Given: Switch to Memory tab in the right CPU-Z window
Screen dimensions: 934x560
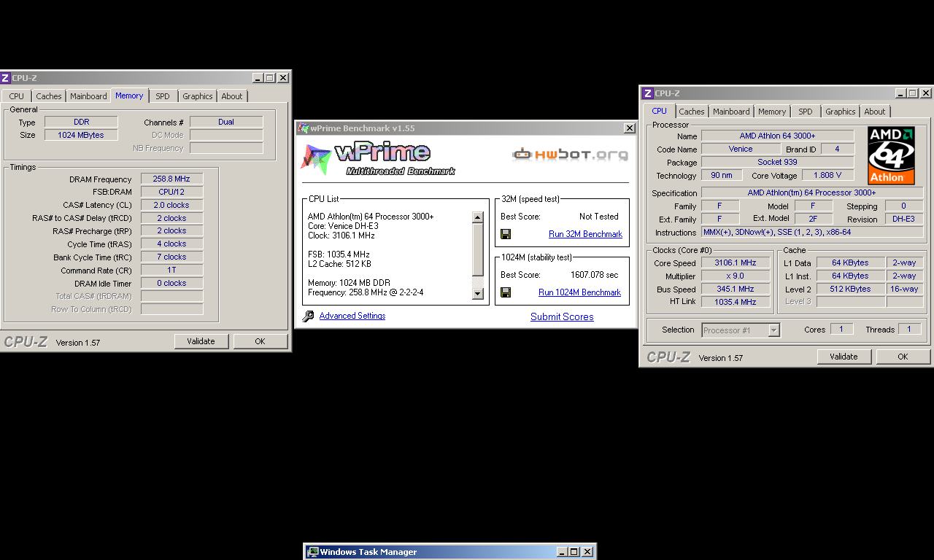Looking at the screenshot, I should 772,112.
